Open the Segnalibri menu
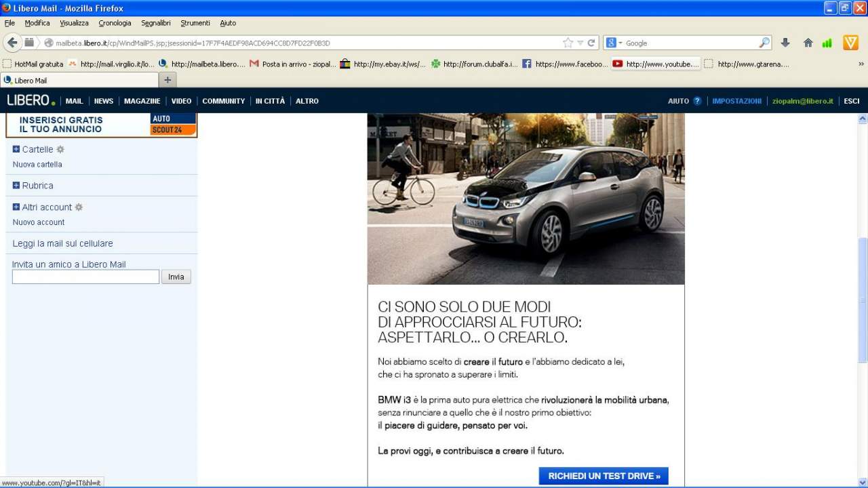 (x=156, y=23)
